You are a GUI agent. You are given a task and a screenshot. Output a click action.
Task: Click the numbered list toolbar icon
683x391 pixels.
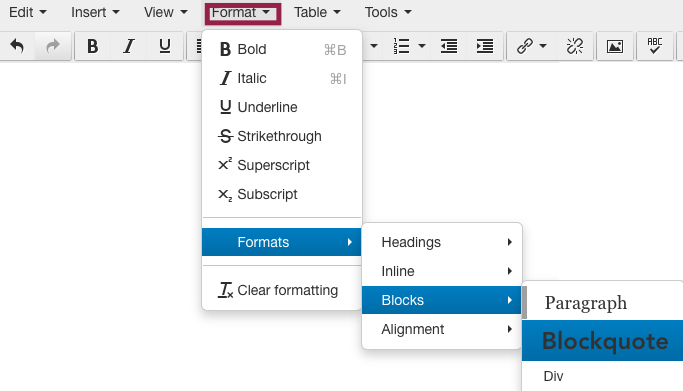(401, 46)
